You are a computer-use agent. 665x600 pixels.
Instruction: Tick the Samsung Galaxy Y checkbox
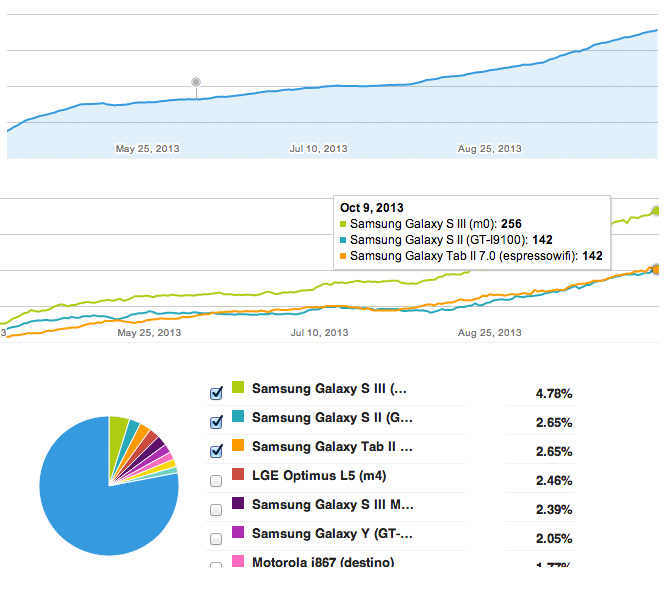pyautogui.click(x=216, y=539)
